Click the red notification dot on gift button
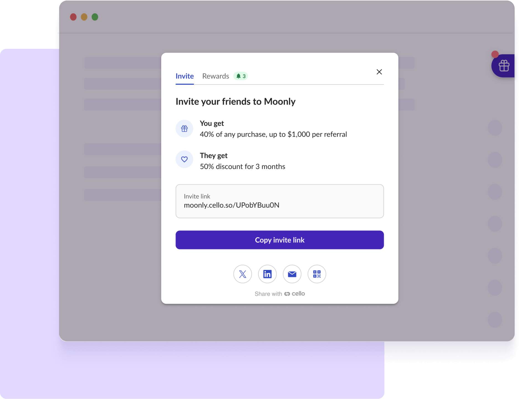Viewport: 532px width, 399px height. coord(495,54)
